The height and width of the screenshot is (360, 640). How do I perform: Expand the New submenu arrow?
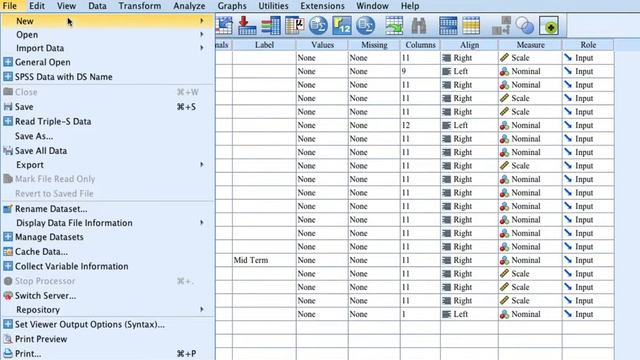(x=202, y=21)
